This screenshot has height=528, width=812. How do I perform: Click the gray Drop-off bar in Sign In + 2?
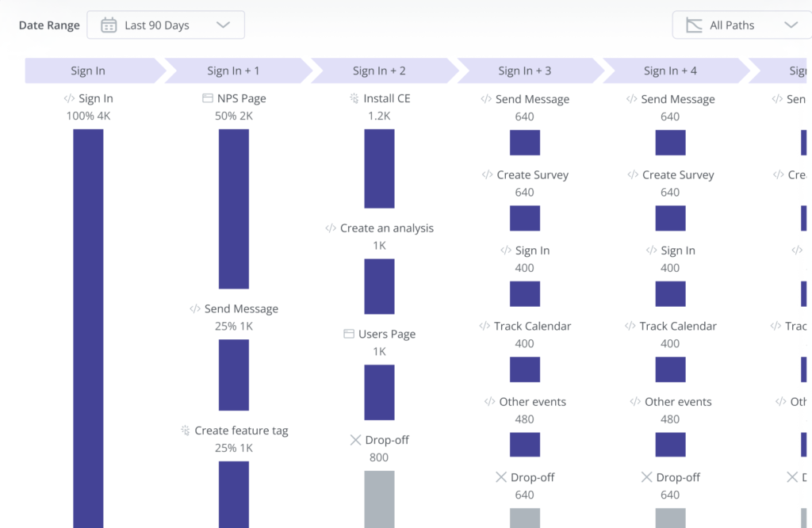[x=379, y=499]
